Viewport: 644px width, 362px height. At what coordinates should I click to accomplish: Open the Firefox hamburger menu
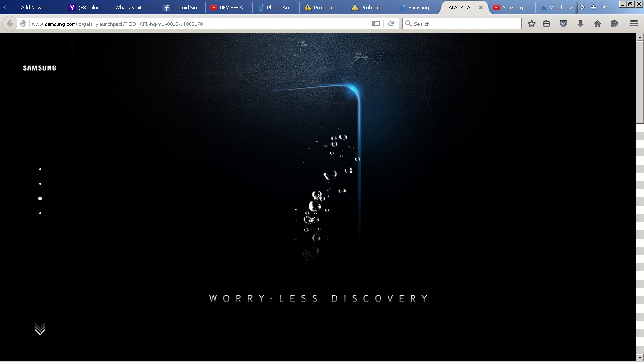coord(634,24)
